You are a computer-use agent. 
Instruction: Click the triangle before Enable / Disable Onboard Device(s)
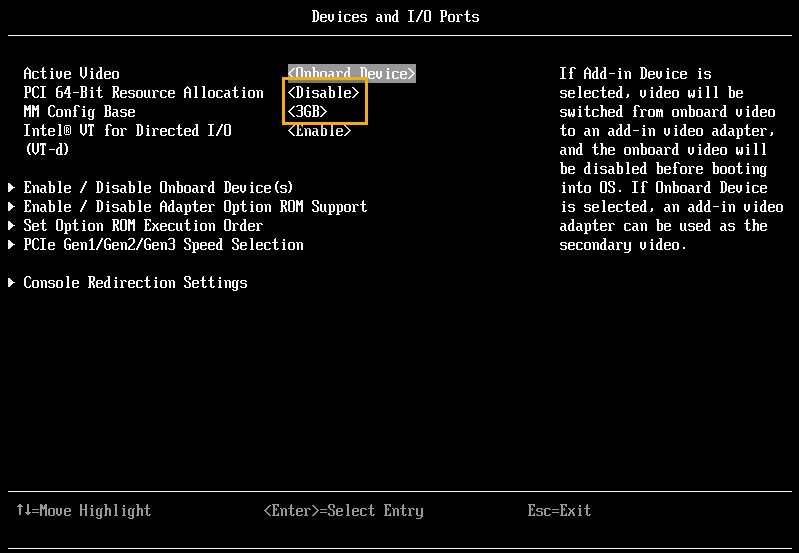(x=12, y=188)
